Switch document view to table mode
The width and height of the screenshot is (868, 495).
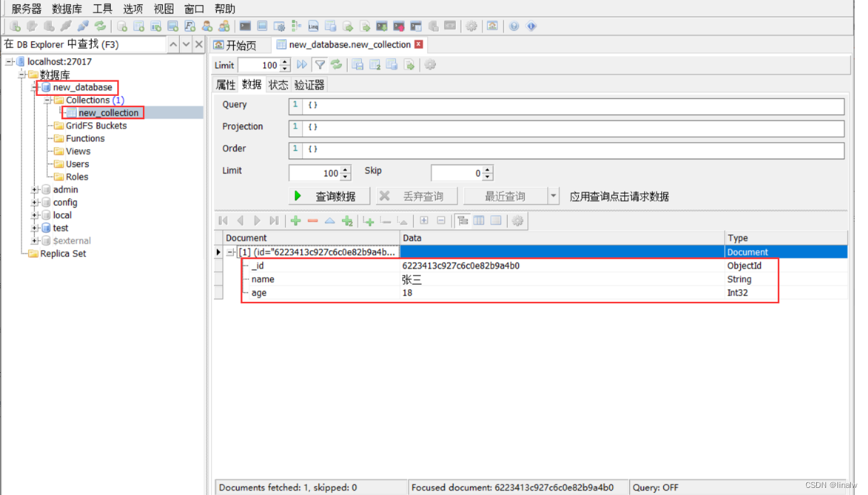pos(478,221)
